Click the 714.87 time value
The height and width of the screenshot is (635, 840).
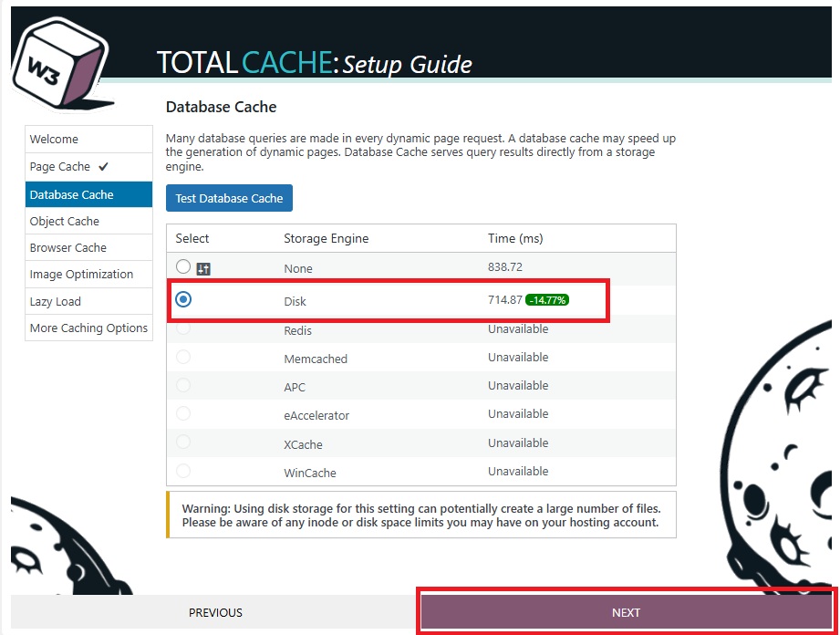[x=504, y=299]
